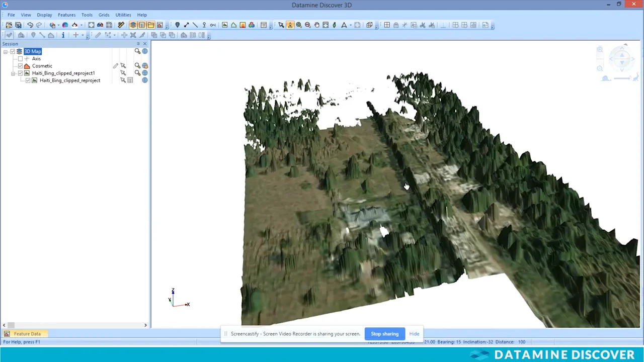Open the File menu
Viewport: 644px width, 362px height.
[11, 15]
